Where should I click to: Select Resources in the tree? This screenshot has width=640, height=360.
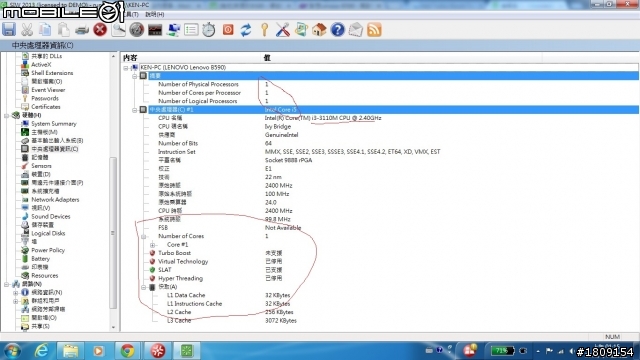(44, 276)
